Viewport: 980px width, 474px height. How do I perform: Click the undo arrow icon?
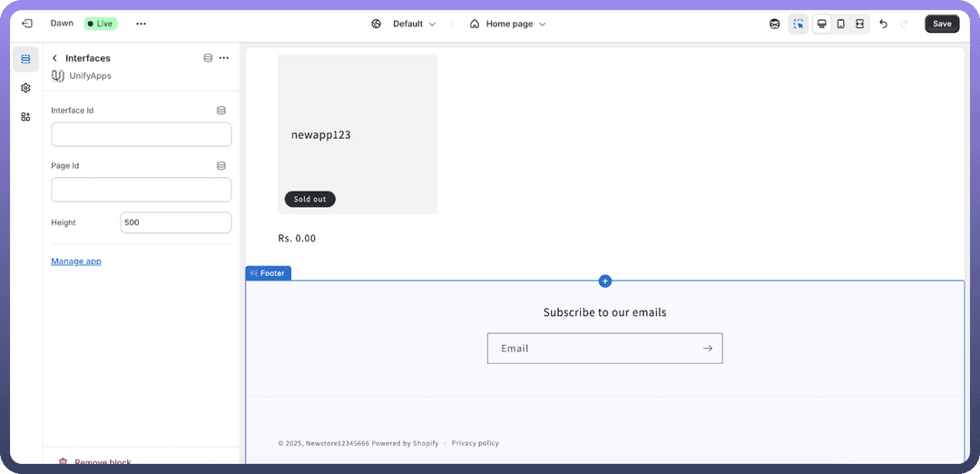click(x=883, y=24)
